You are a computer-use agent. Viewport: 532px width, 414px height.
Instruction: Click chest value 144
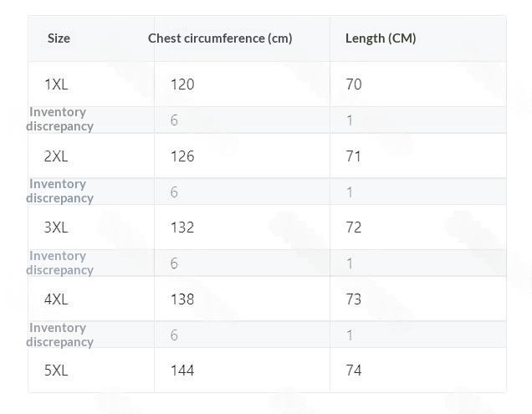point(182,370)
